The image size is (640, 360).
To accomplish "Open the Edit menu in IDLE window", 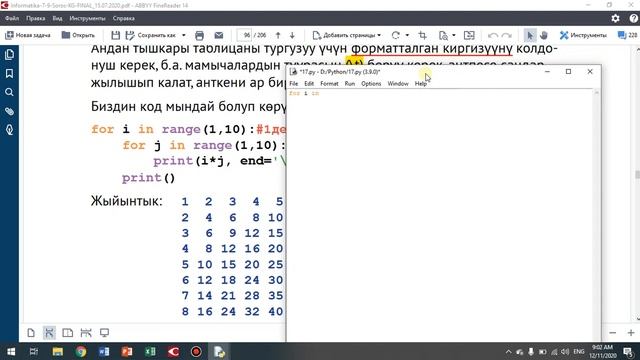I will 309,84.
